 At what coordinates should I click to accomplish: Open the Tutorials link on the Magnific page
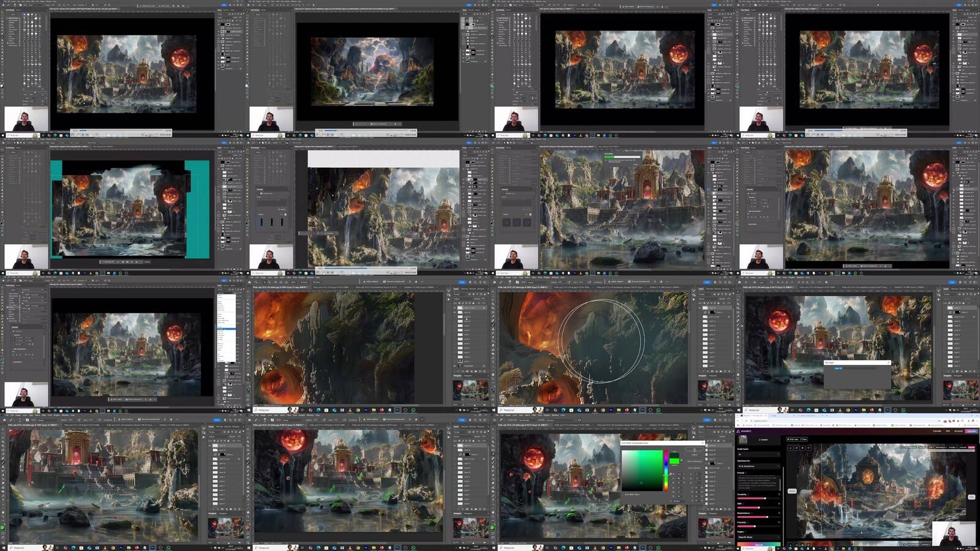937,431
